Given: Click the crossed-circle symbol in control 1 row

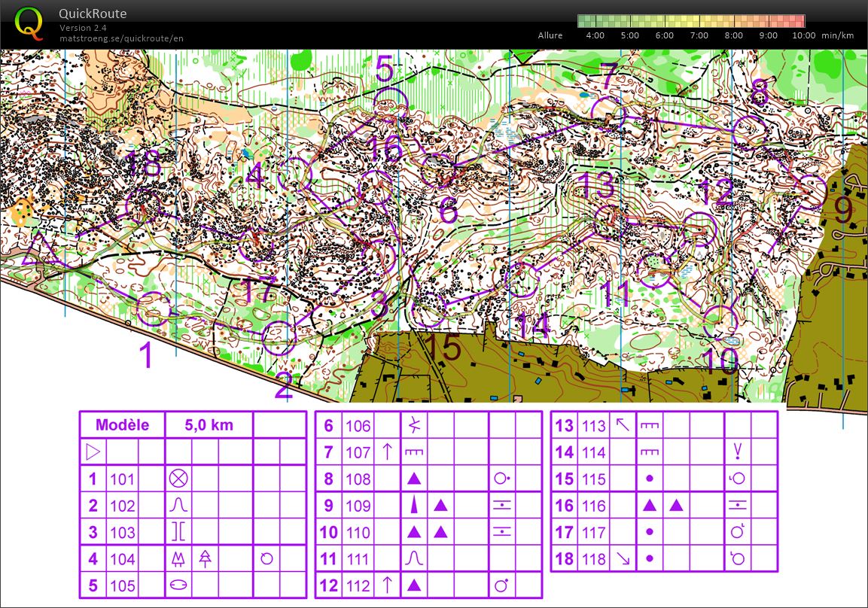Looking at the screenshot, I should [x=178, y=479].
